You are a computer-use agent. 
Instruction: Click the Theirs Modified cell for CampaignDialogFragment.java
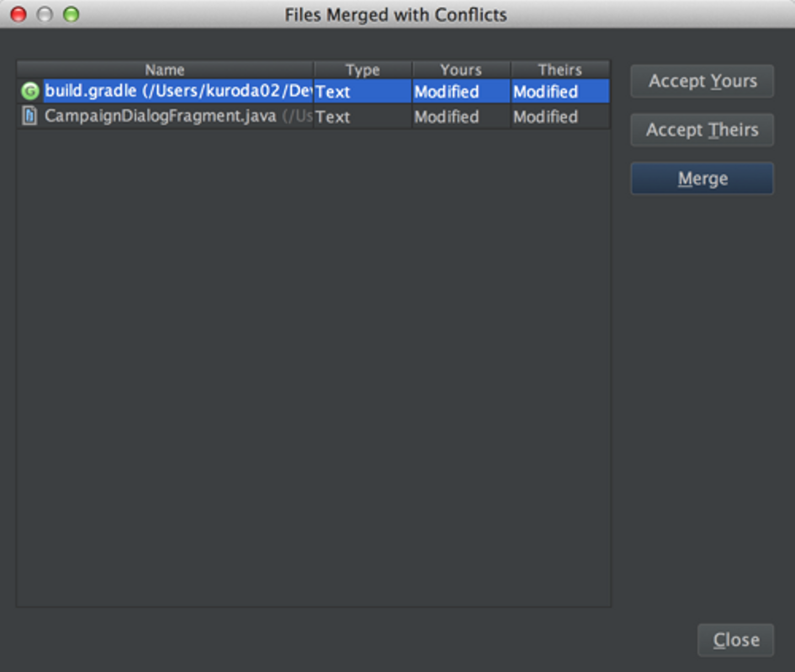pos(546,117)
